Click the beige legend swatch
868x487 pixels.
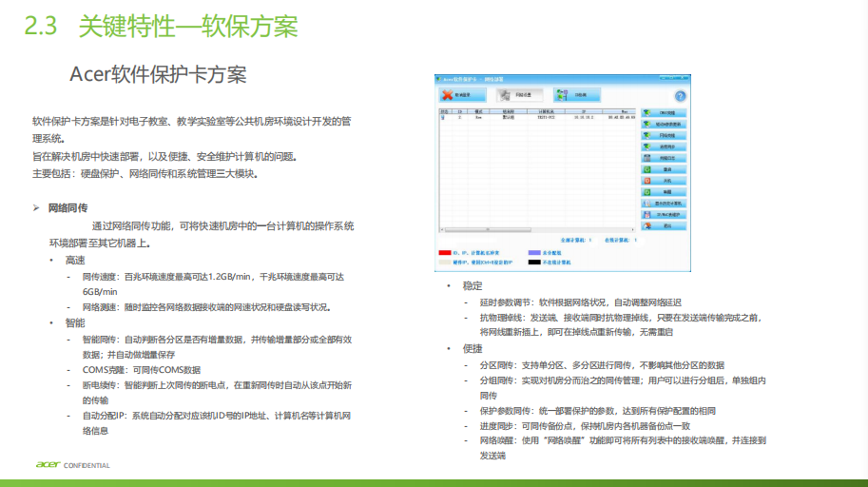[x=445, y=263]
